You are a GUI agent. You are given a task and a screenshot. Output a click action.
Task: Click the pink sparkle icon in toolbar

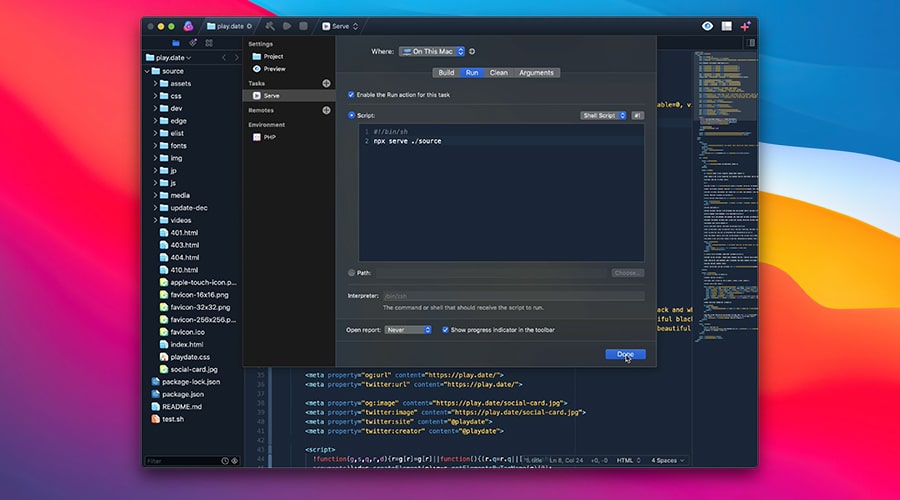click(745, 26)
